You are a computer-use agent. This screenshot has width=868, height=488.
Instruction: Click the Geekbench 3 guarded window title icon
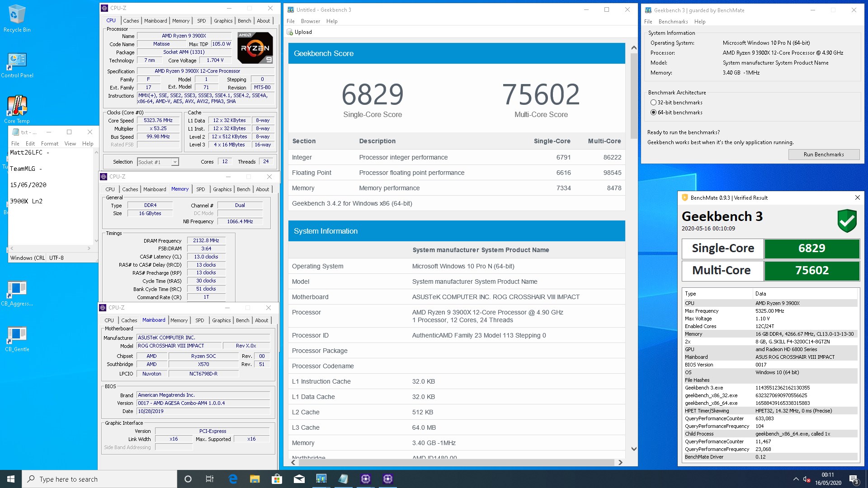[x=648, y=10]
